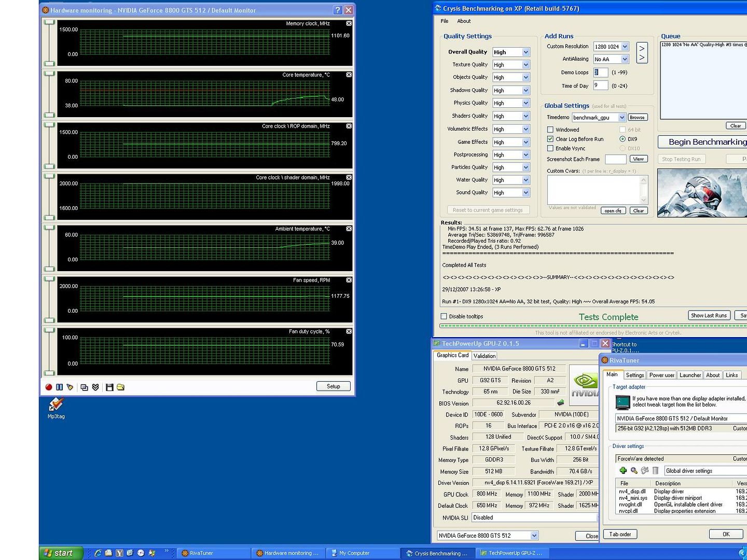The height and width of the screenshot is (560, 747).
Task: Close the Memory clock graph
Action: 349,23
